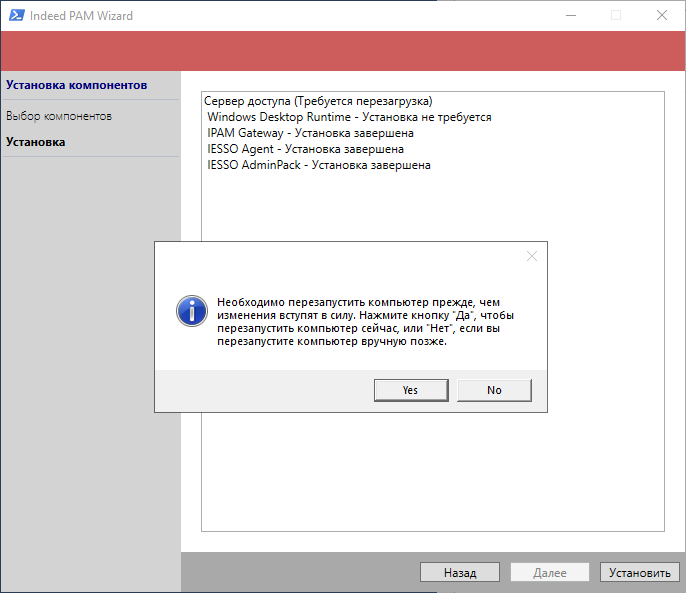Image resolution: width=686 pixels, height=593 pixels.
Task: Minimize the Indeed PAM Wizard window
Action: click(x=570, y=16)
